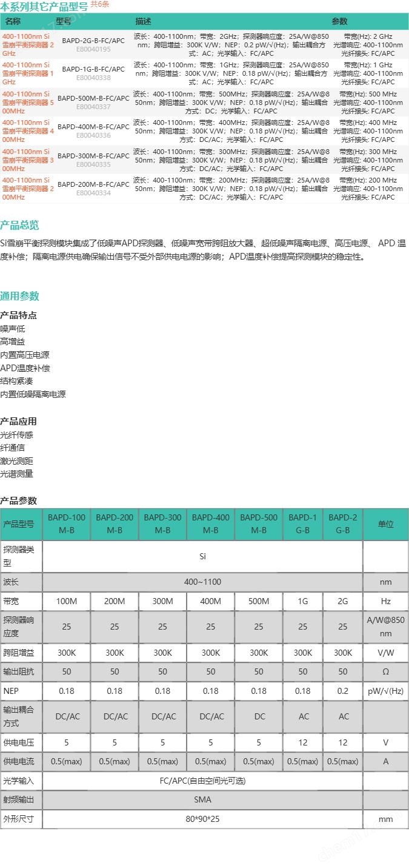
Task: Click the 0.2 NEP value cell
Action: click(x=343, y=691)
